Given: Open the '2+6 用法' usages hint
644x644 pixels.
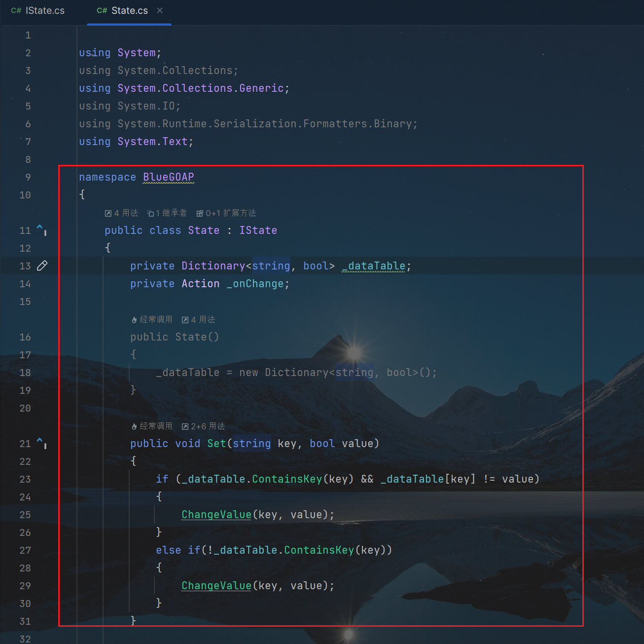Looking at the screenshot, I should [203, 426].
